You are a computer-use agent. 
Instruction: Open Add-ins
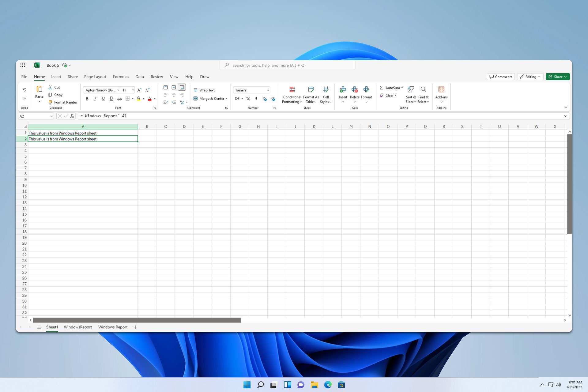tap(441, 95)
